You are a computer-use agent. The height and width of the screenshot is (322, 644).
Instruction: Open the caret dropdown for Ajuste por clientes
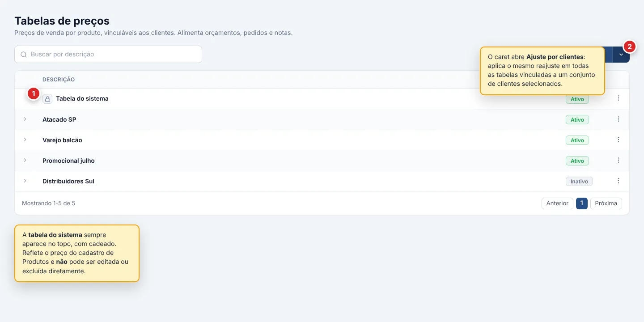coord(621,55)
